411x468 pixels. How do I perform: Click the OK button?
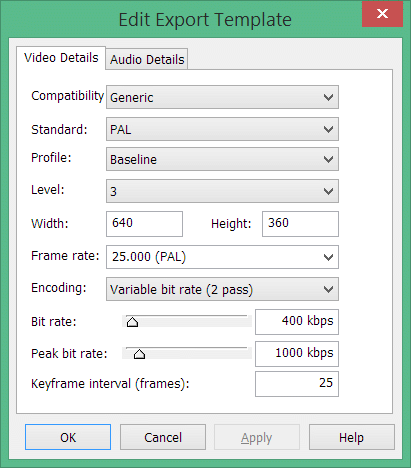point(68,437)
